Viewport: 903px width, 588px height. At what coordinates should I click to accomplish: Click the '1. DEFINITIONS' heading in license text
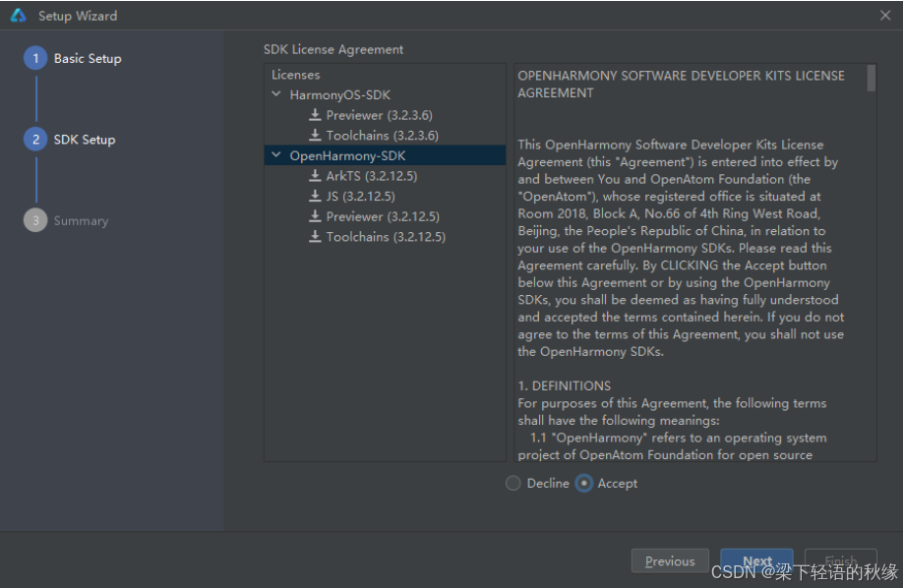pos(565,385)
